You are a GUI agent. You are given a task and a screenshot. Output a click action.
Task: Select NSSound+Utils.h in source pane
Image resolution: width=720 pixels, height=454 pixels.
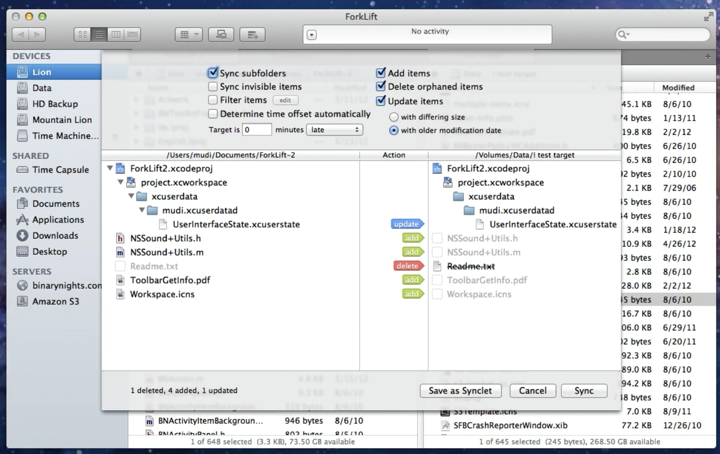click(165, 238)
